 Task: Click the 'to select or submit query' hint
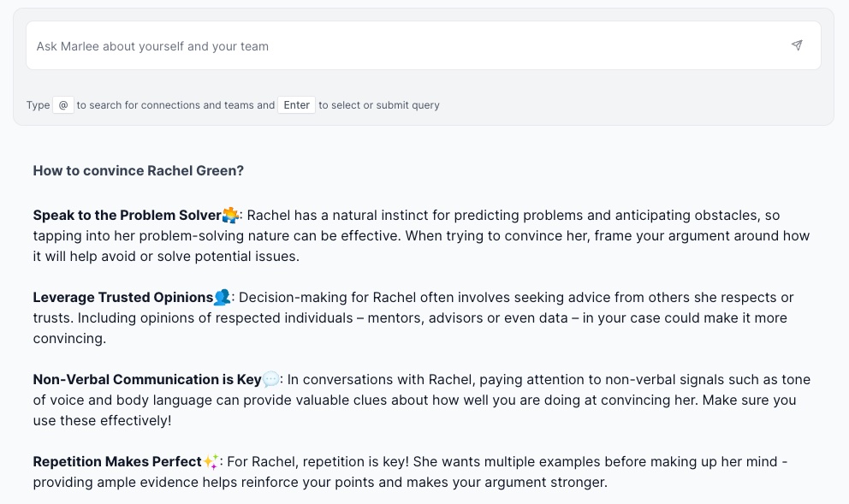click(x=379, y=105)
